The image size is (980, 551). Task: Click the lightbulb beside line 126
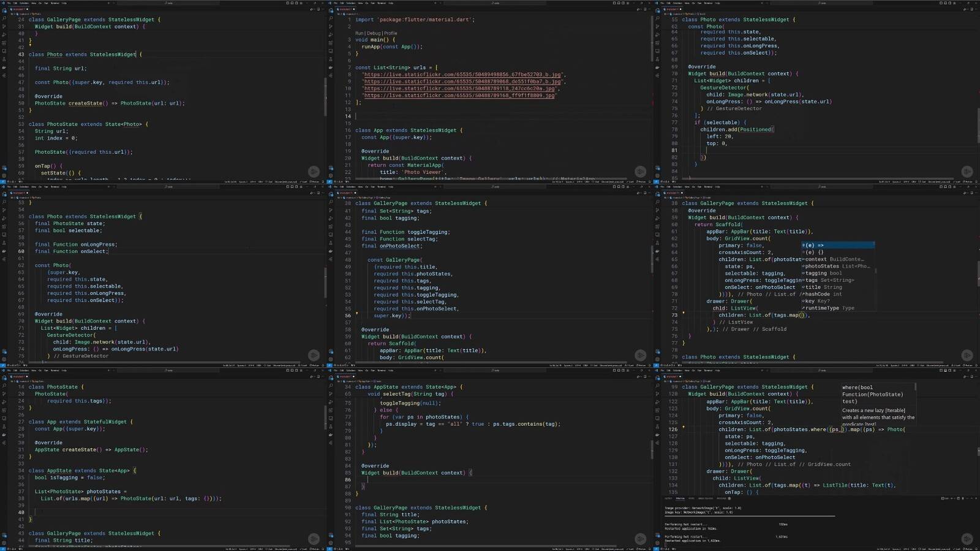click(x=684, y=427)
